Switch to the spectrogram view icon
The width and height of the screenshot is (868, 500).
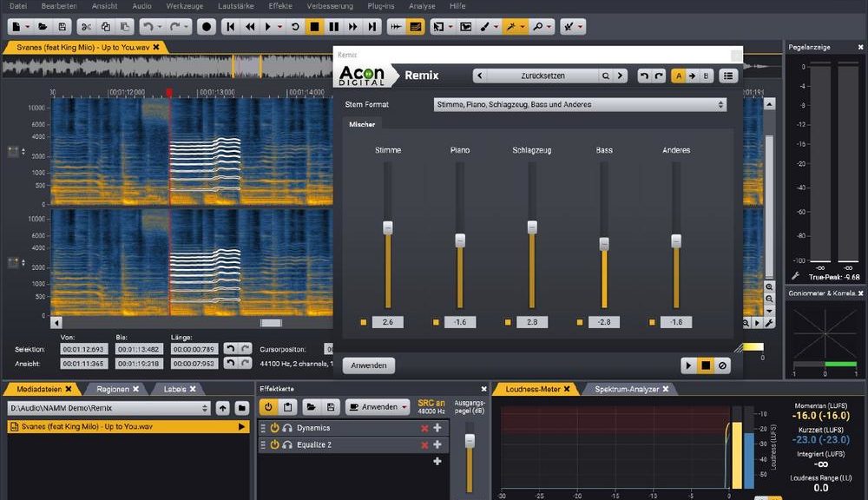(x=416, y=27)
